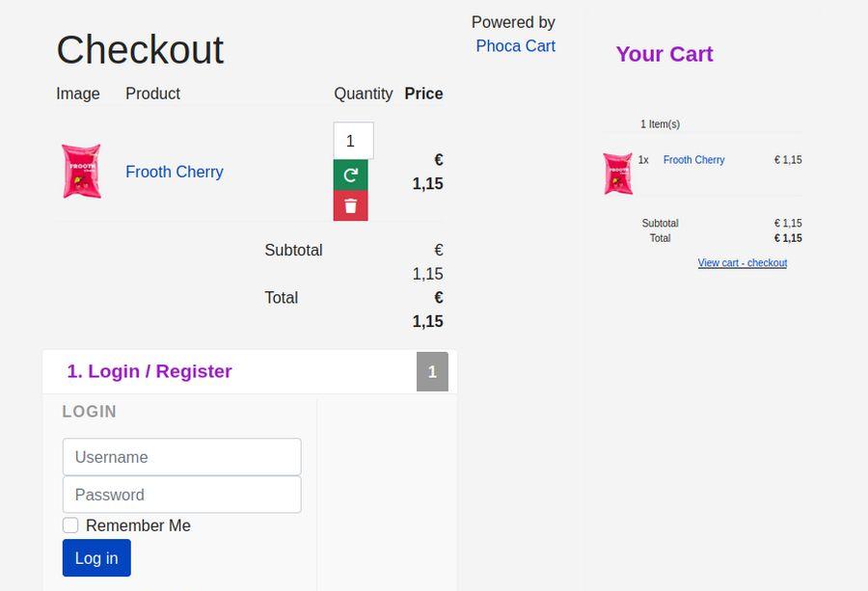Click the Password input field

(x=181, y=495)
